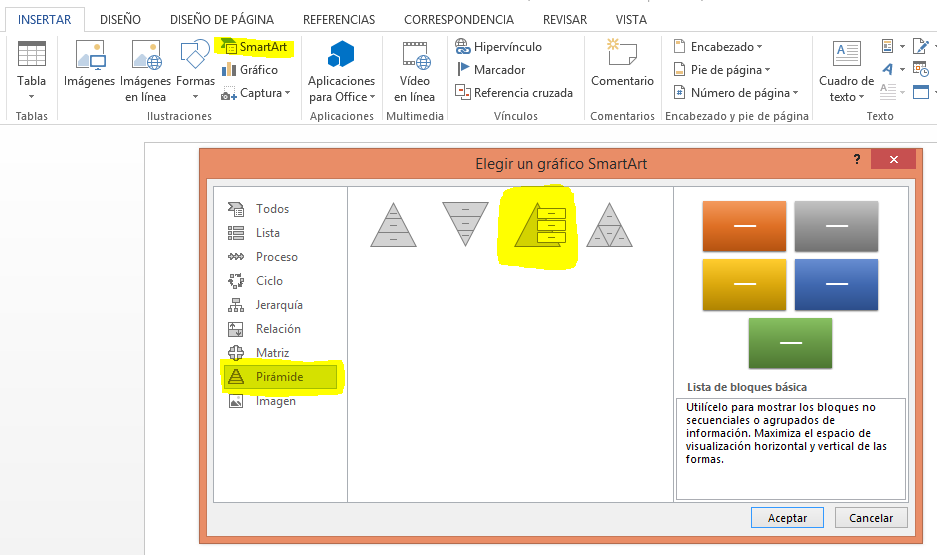Select the Todos category

tap(280, 208)
